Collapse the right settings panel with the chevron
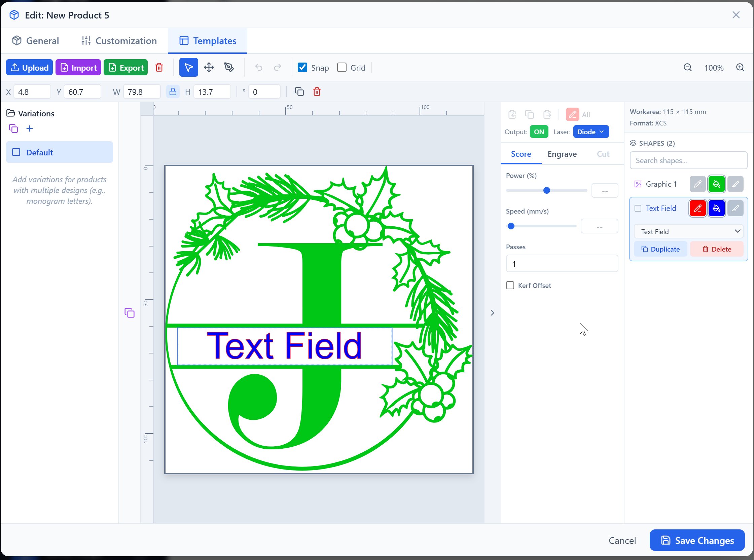 click(x=492, y=312)
